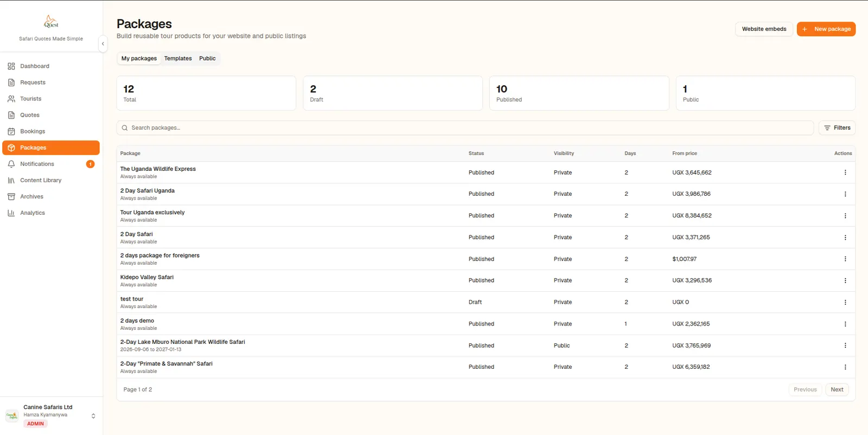Switch to the Templates tab

click(x=178, y=59)
